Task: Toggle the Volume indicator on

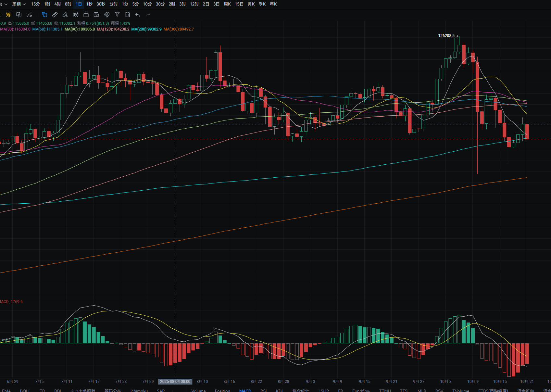Action: pos(198,390)
